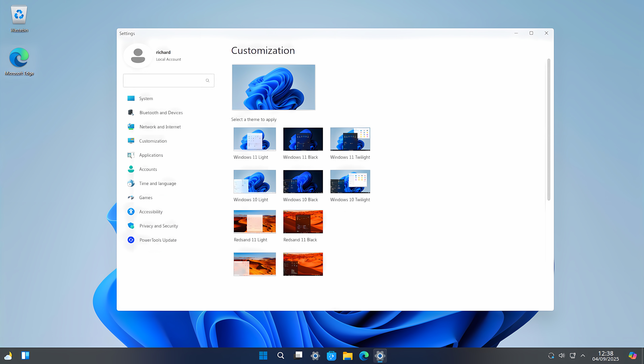Viewport: 644px width, 364px height.
Task: Switch to the Games settings section
Action: 146,197
